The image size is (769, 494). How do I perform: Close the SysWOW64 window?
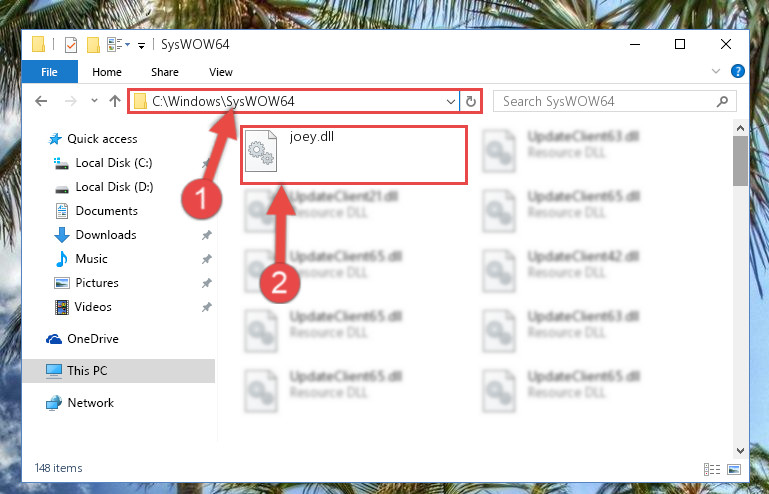pyautogui.click(x=726, y=44)
